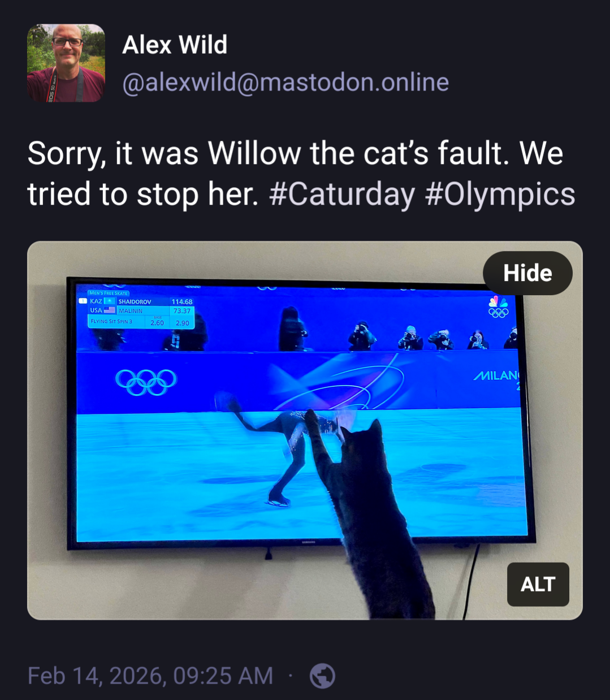The width and height of the screenshot is (610, 700).
Task: Open Alex Wild's profile avatar
Action: [x=66, y=63]
